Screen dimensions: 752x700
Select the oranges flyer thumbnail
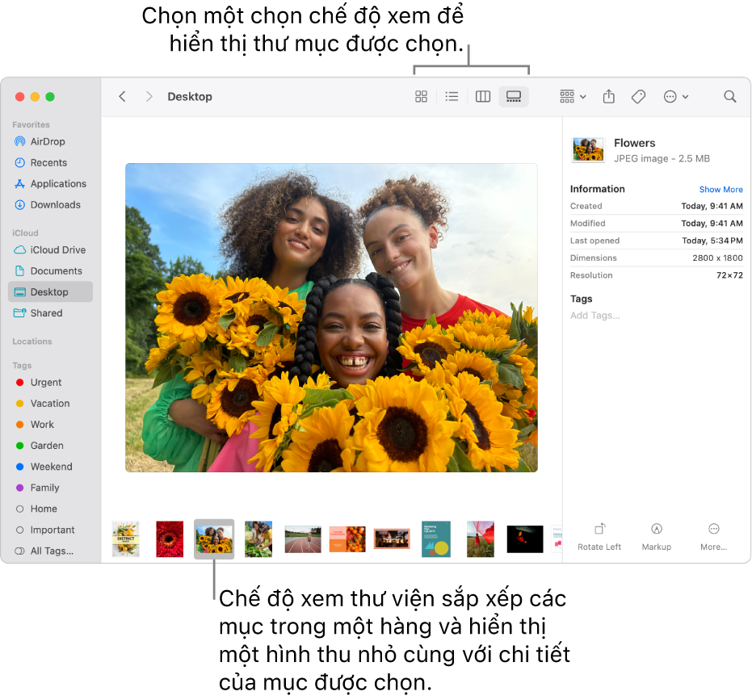click(347, 539)
